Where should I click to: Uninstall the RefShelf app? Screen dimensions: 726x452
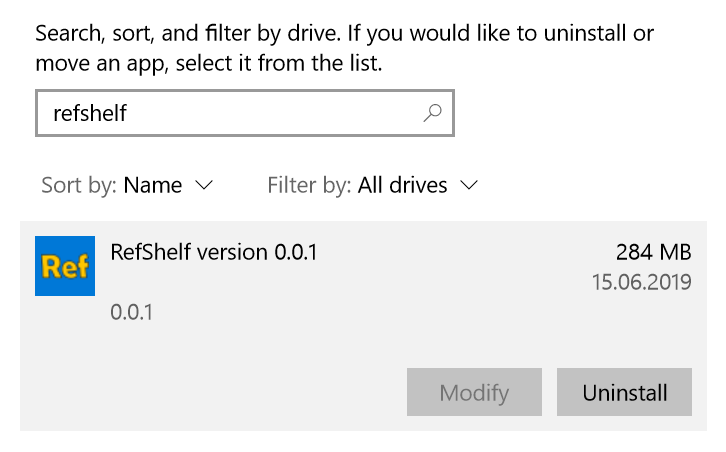coord(624,392)
